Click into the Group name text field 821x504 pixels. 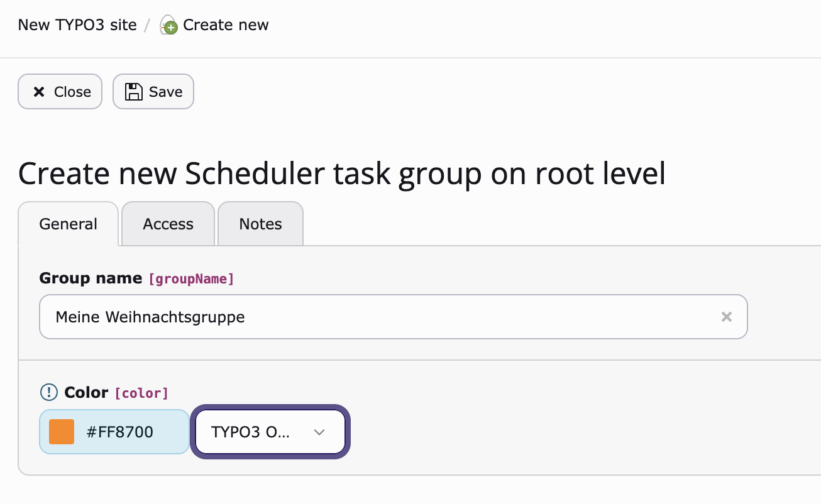(377, 317)
